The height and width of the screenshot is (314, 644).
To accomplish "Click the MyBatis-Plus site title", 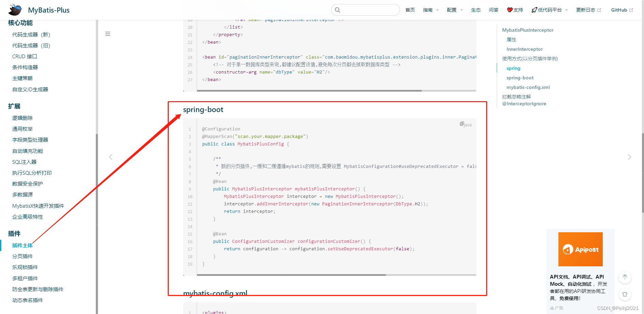I will (49, 10).
